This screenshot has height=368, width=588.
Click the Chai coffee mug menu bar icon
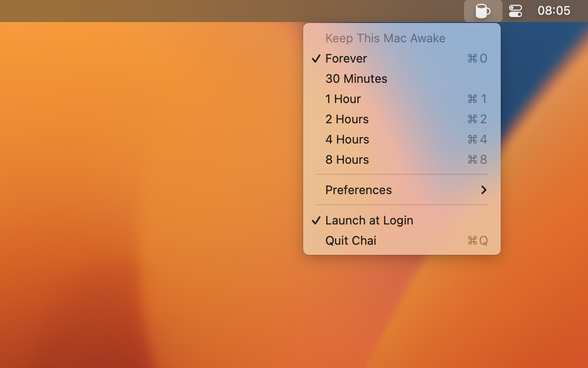coord(483,11)
